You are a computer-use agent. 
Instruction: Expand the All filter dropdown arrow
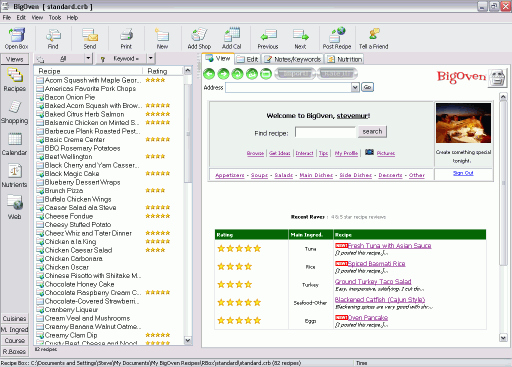(x=88, y=58)
